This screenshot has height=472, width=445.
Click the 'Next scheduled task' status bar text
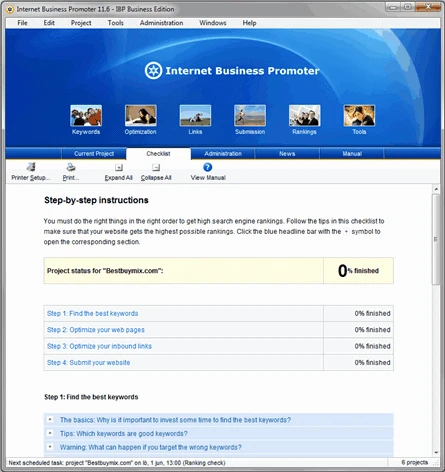tap(117, 463)
